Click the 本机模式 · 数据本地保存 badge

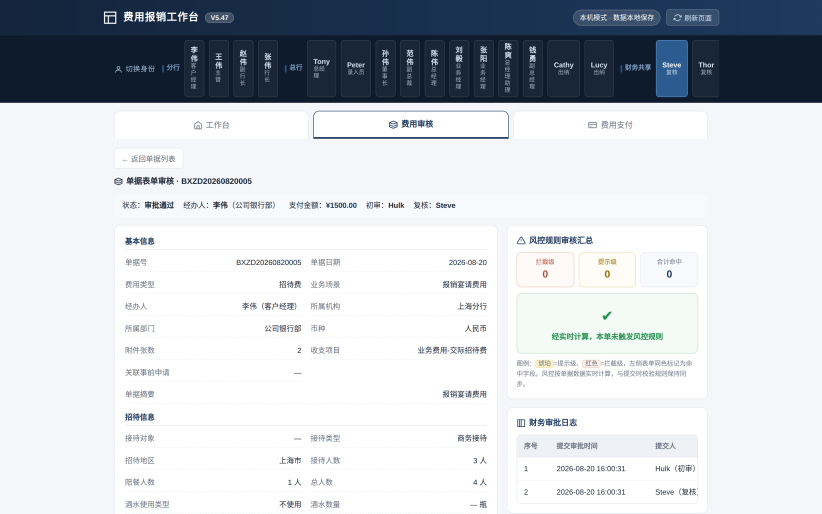point(616,17)
